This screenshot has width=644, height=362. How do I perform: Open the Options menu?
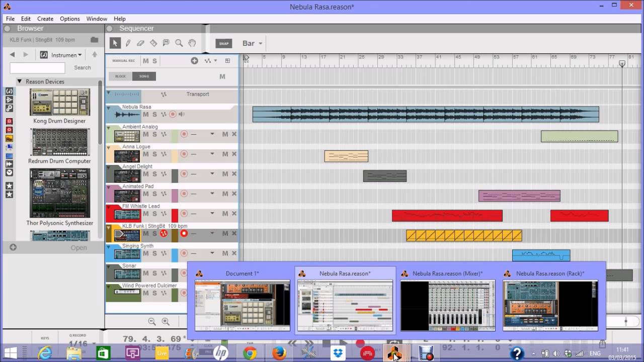click(70, 19)
